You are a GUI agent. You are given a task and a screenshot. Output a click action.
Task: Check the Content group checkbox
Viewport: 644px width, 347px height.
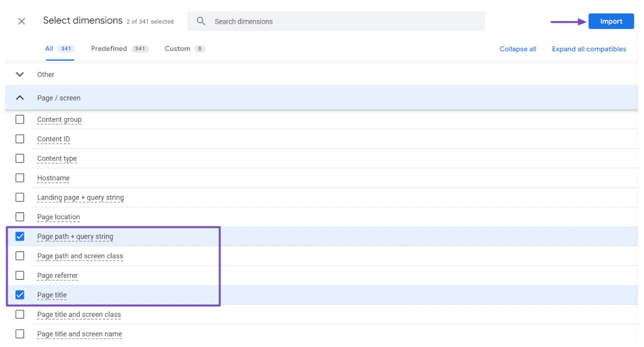(x=20, y=119)
